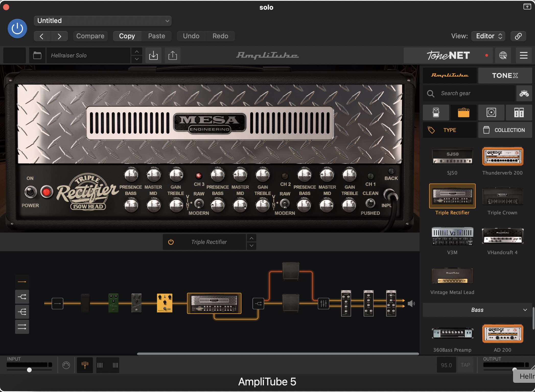Screen dimensions: 535x392
Task: Click the preset folder browser icon
Action: [37, 55]
